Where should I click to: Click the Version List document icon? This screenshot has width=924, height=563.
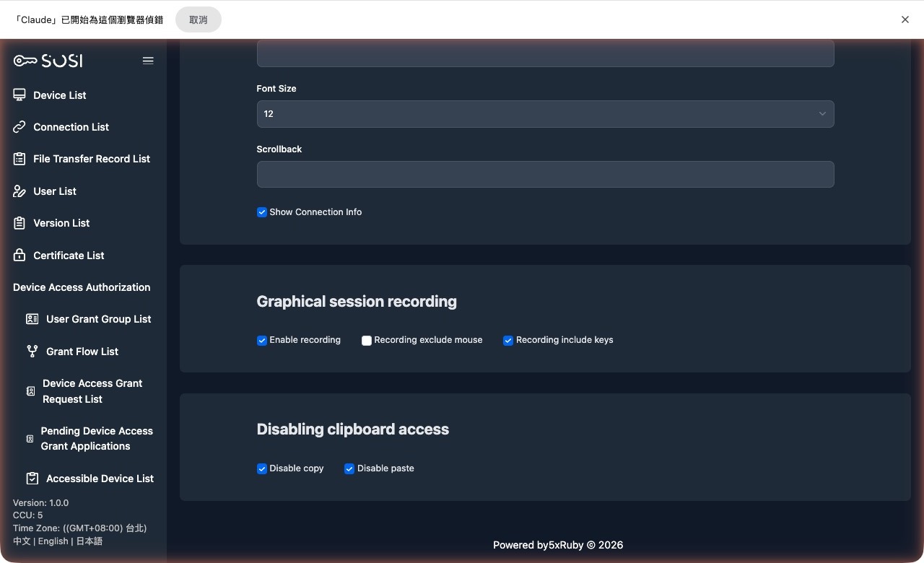point(19,223)
